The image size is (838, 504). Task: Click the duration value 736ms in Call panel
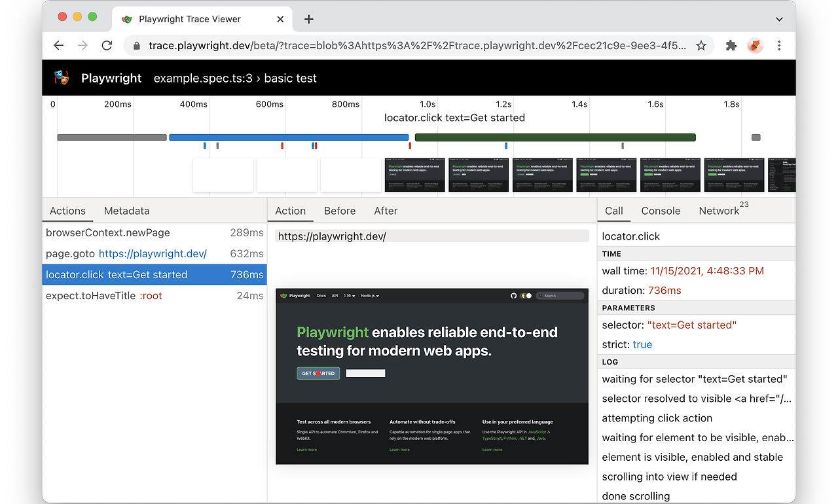pyautogui.click(x=665, y=291)
